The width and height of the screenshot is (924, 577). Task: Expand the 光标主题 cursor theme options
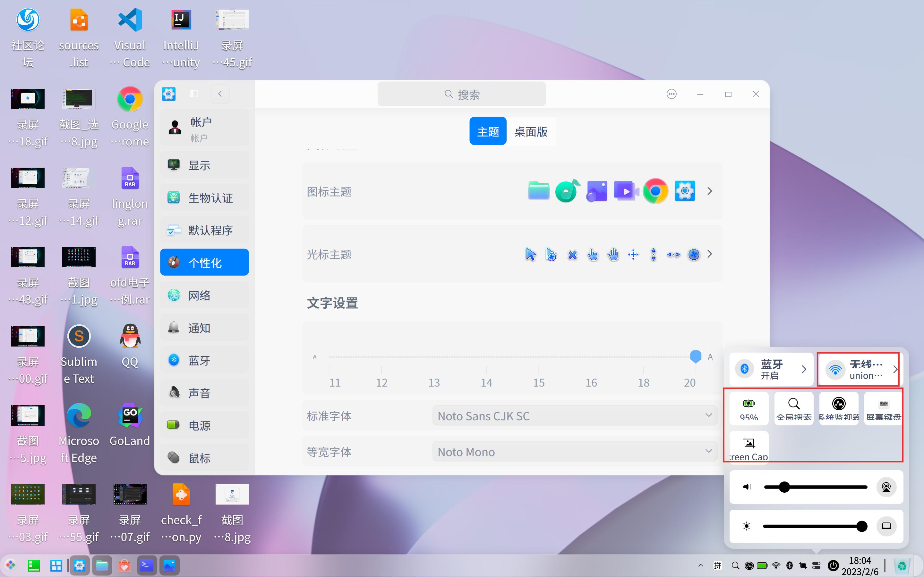point(709,254)
